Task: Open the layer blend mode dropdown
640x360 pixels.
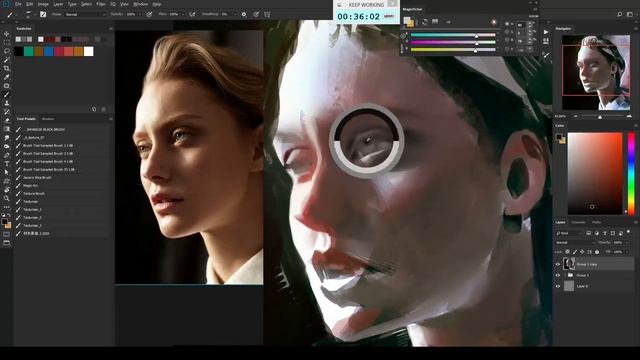Action: coord(575,242)
